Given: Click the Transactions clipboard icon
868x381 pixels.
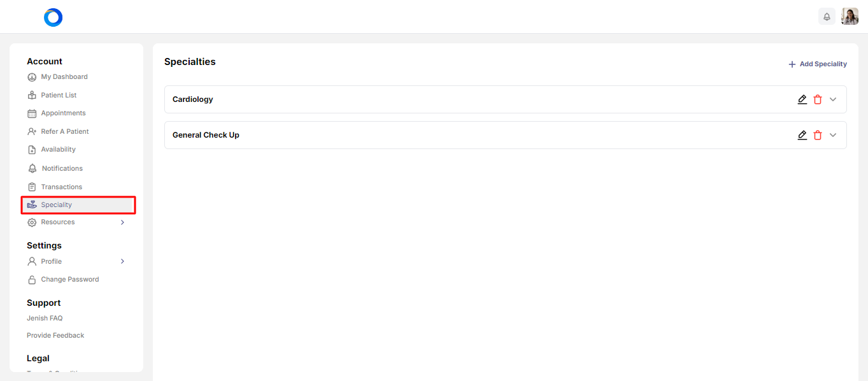Looking at the screenshot, I should [32, 187].
